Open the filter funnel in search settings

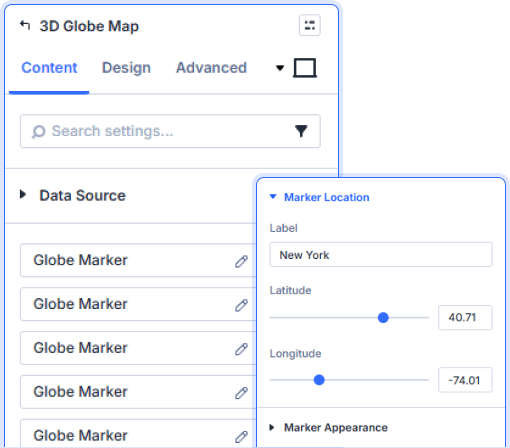(301, 131)
